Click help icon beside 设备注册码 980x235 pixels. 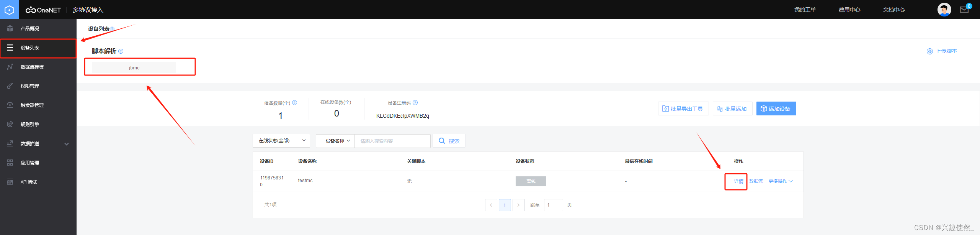[415, 103]
